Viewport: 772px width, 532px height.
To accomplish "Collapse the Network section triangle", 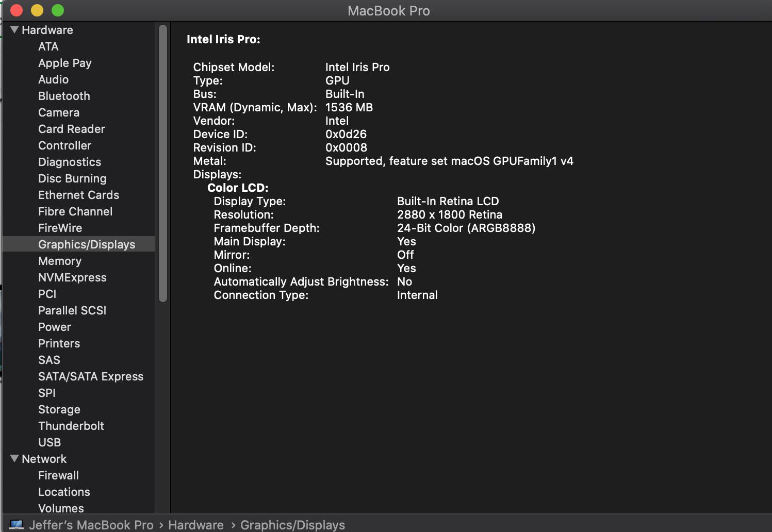I will point(14,458).
